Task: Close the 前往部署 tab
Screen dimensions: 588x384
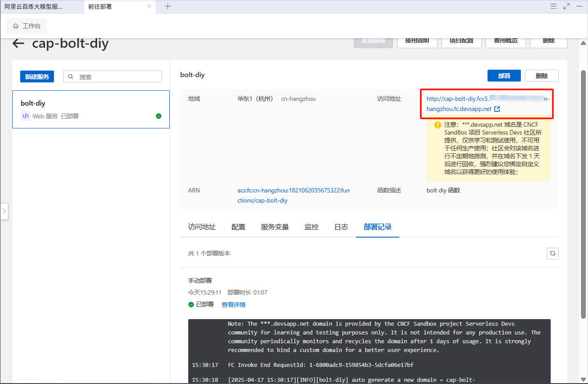Action: 149,7
